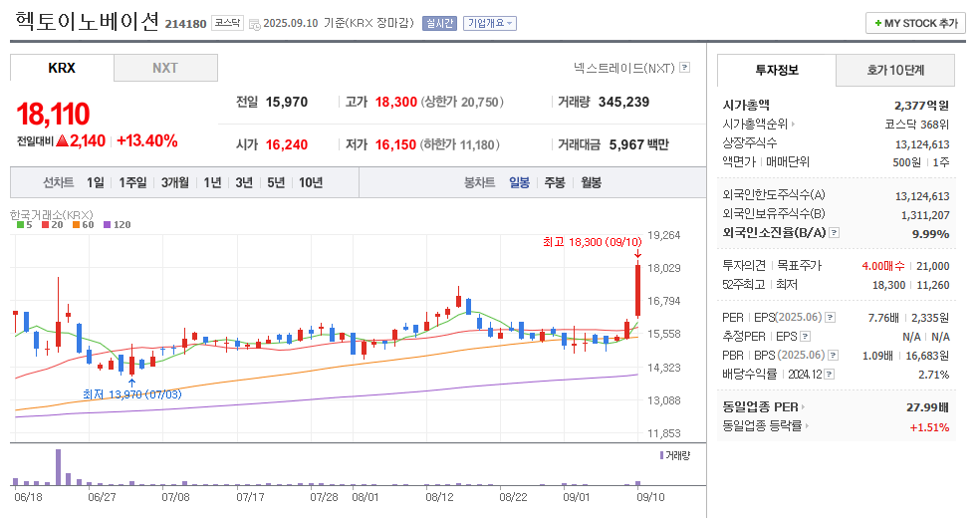The height and width of the screenshot is (518, 980).
Task: Click the green 5-day moving average legend
Action: tap(25, 225)
